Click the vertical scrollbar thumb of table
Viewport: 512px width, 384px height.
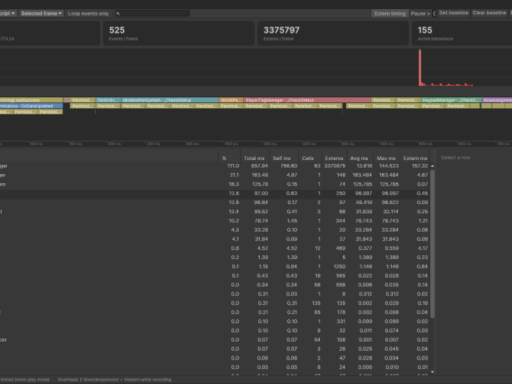click(x=432, y=244)
